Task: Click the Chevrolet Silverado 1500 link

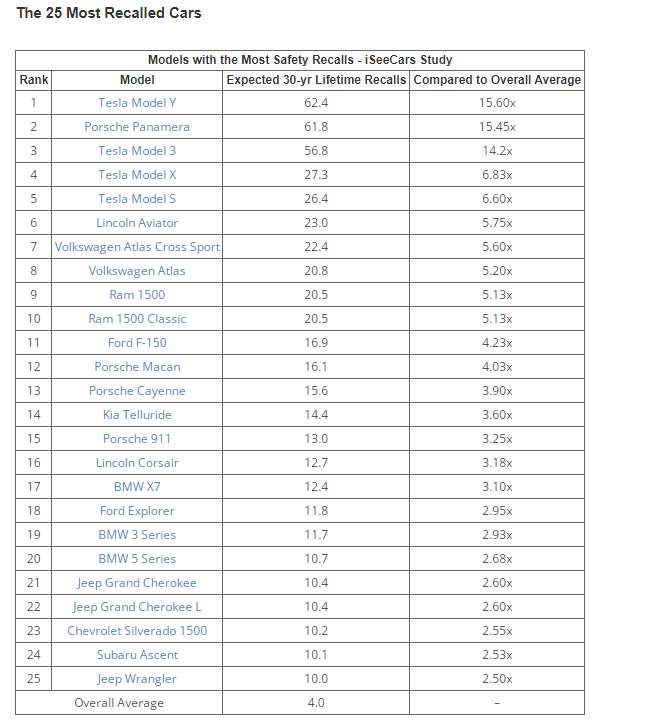Action: (137, 631)
